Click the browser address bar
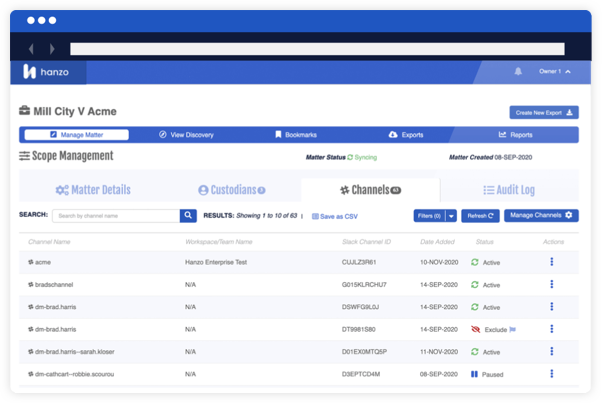 point(317,49)
